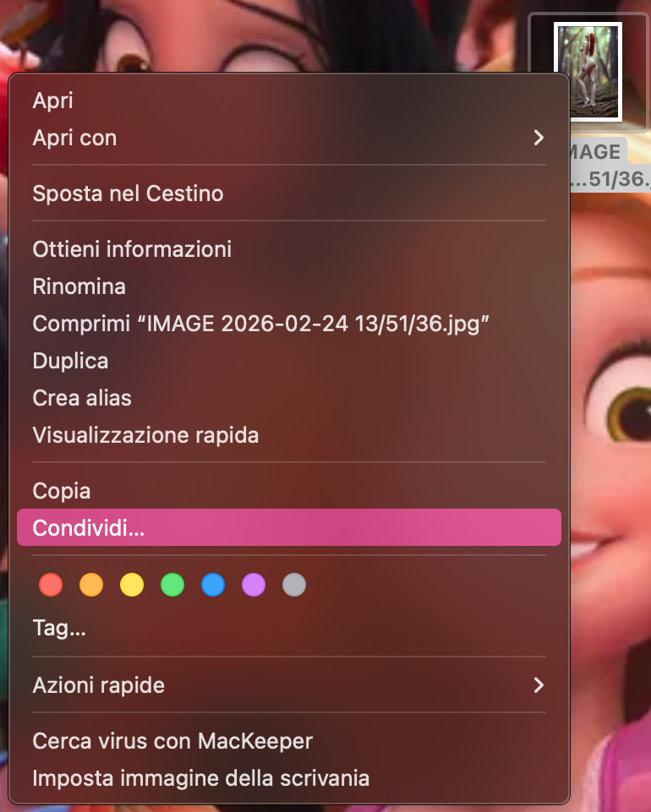Apply the orange tag color
The height and width of the screenshot is (812, 651).
click(91, 586)
